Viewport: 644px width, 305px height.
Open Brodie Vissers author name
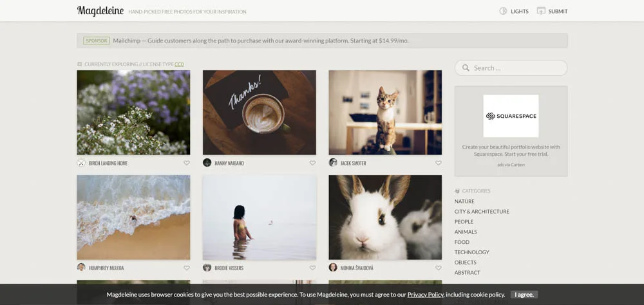(x=229, y=268)
